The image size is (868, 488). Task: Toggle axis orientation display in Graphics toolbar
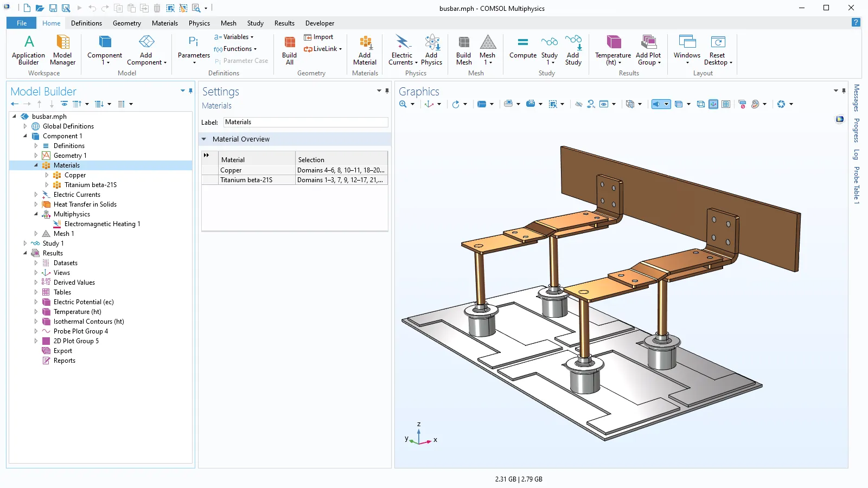[713, 104]
